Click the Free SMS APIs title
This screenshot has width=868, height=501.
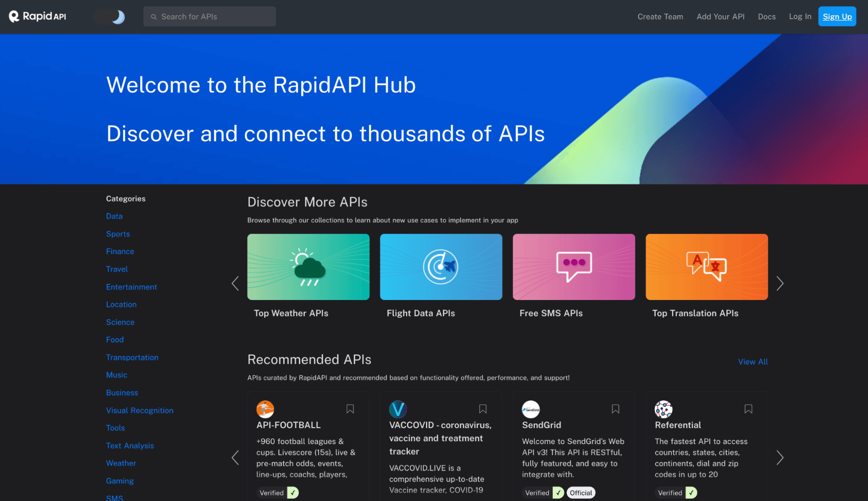point(551,313)
